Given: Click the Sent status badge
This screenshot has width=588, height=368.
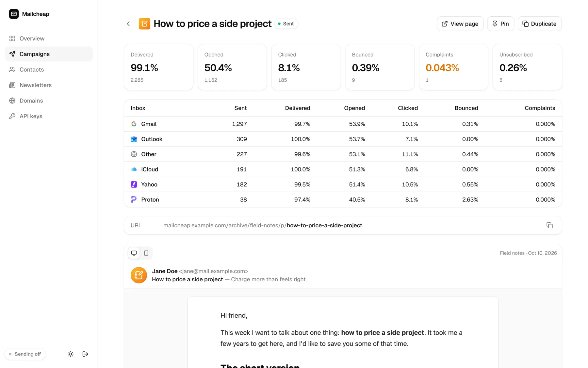Looking at the screenshot, I should 286,24.
